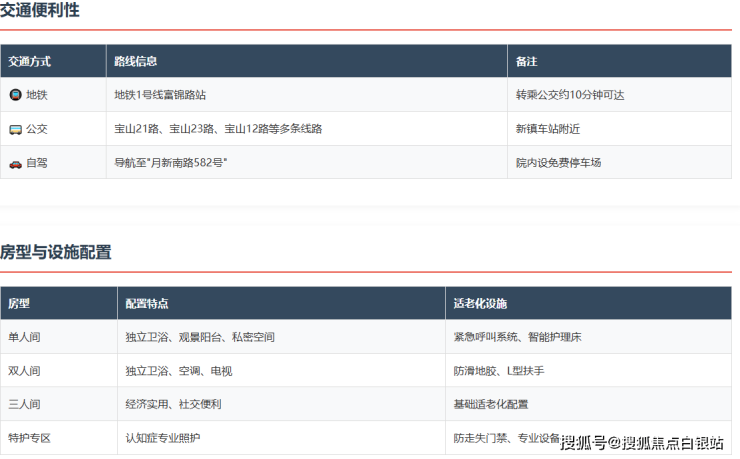Screen dimensions: 740x459
Task: Click the car icon beside 自驾
Action: (15, 163)
